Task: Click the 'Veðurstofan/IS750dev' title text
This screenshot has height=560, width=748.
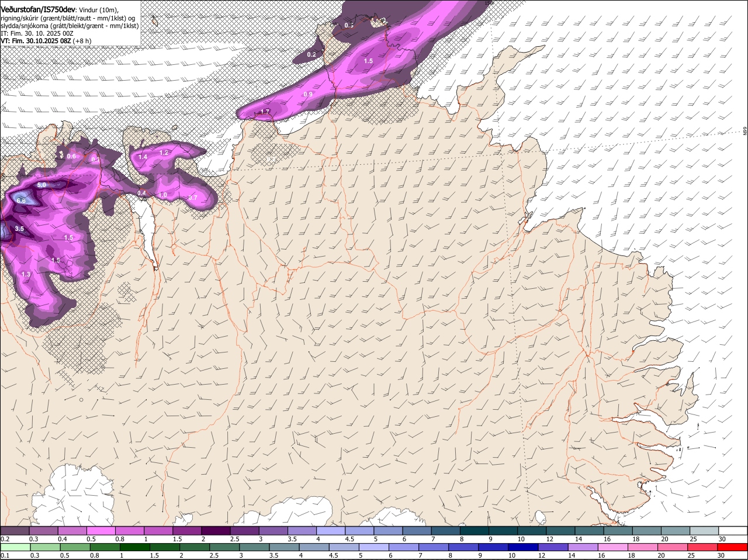Action: point(38,9)
